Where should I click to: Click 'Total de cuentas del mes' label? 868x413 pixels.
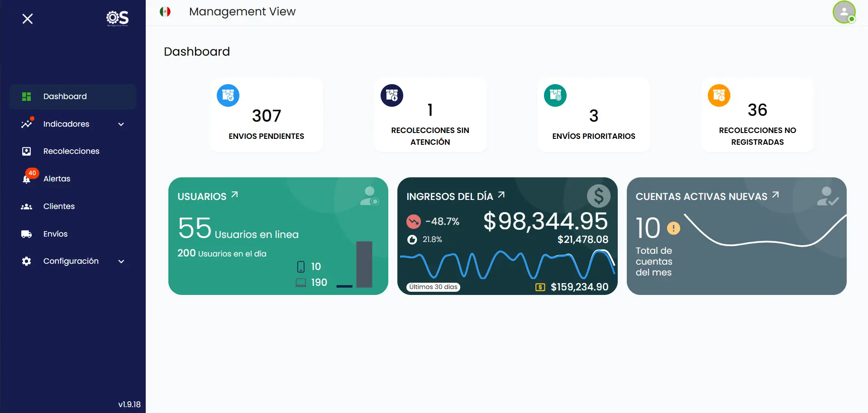pyautogui.click(x=654, y=261)
